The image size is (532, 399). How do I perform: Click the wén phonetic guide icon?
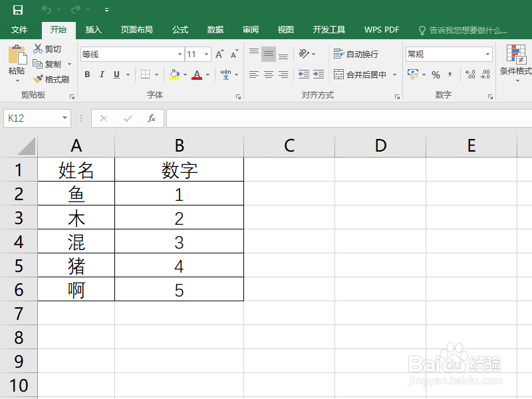point(225,74)
